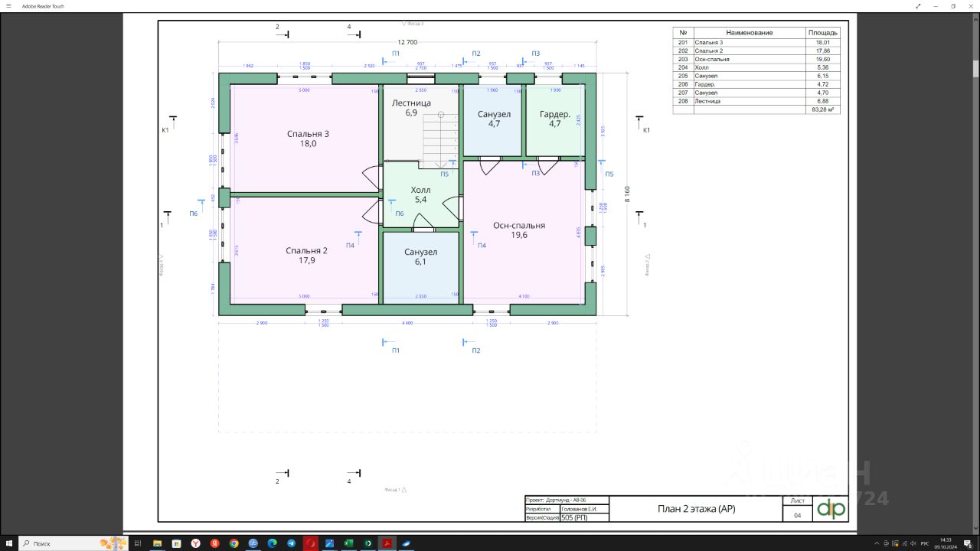Open the dark green app icon on taskbar
980x551 pixels.
click(368, 543)
